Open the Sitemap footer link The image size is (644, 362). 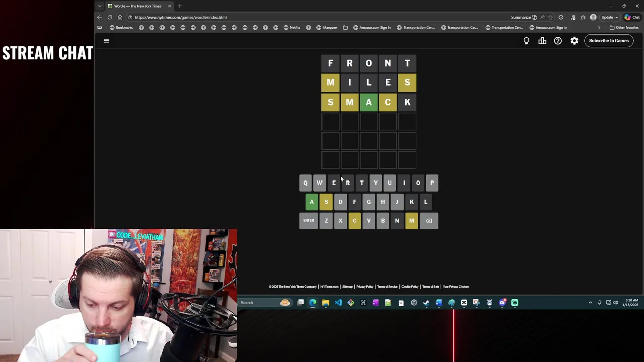(347, 287)
